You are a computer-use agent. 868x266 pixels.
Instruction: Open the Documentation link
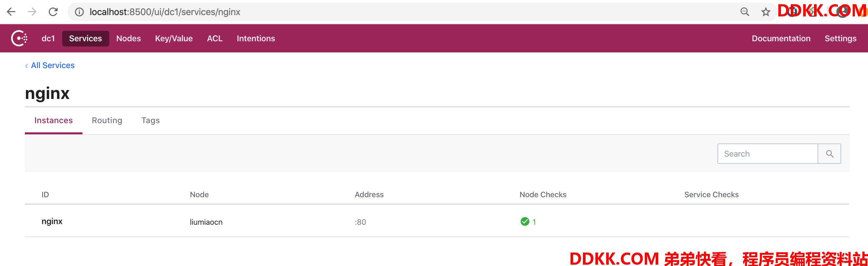[x=781, y=38]
